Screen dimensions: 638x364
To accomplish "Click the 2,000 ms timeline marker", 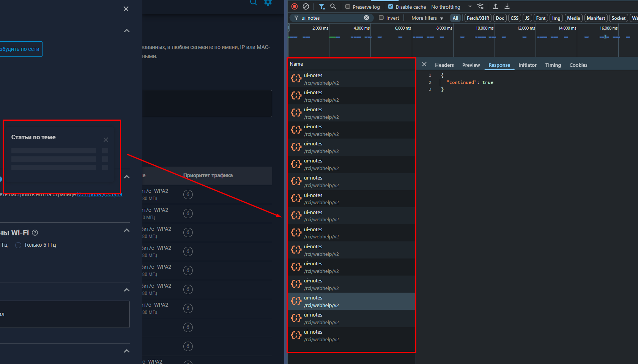I will pos(320,28).
